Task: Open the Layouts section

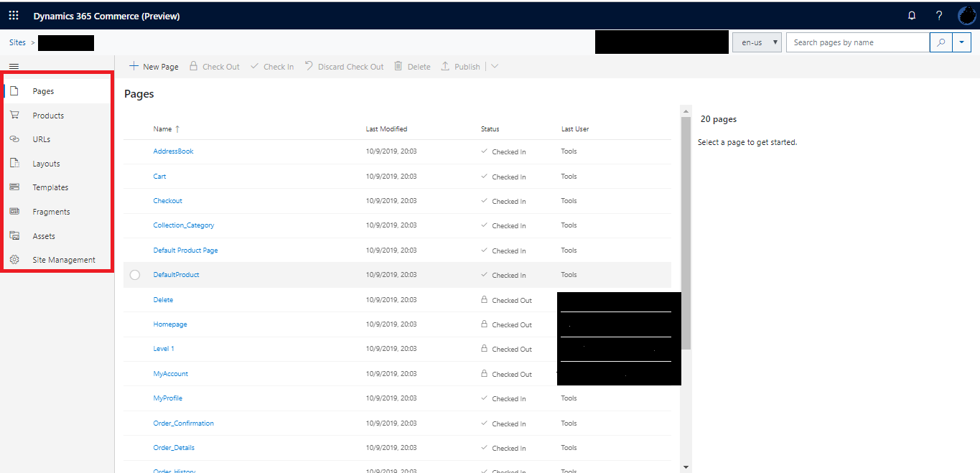Action: point(46,164)
